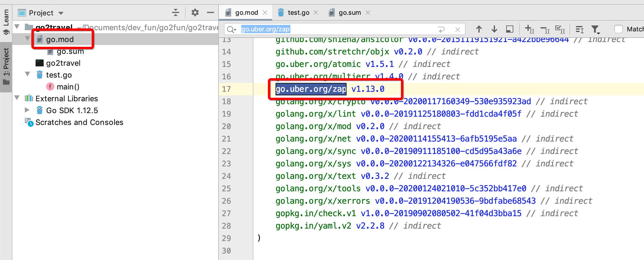Image resolution: width=644 pixels, height=260 pixels.
Task: Click the github.com/stretchr/objx dependency line
Action: coord(377,52)
